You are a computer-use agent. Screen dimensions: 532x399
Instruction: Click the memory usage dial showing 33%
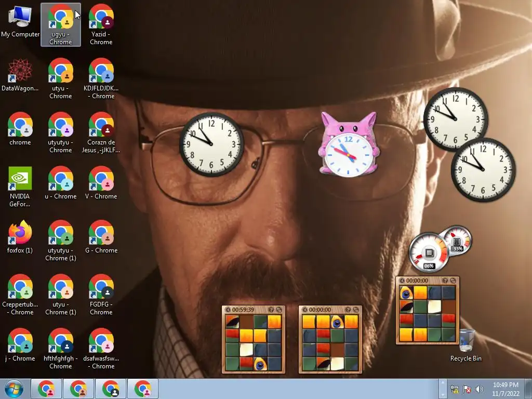[x=457, y=240]
